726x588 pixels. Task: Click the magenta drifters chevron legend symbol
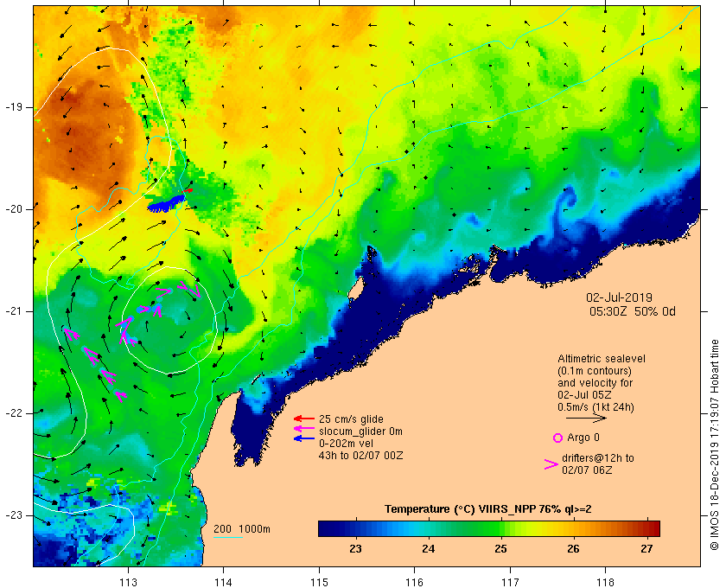(551, 464)
